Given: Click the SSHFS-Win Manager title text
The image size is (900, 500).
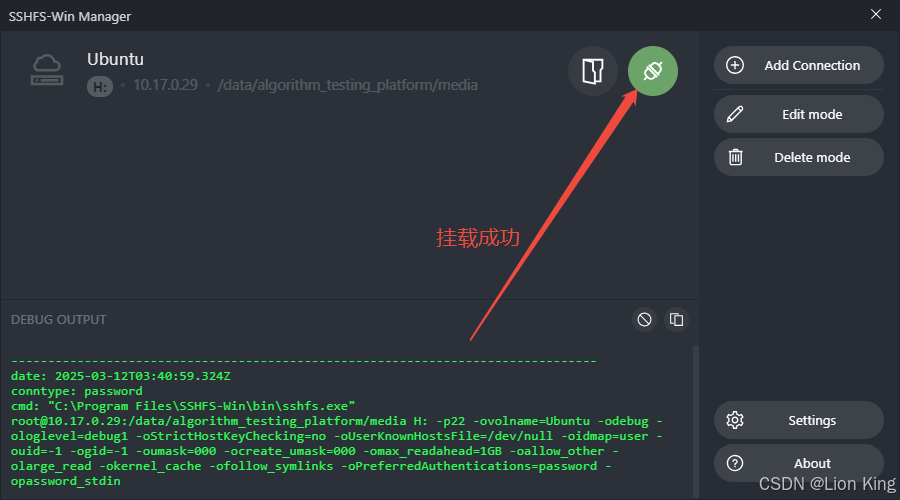Looking at the screenshot, I should pyautogui.click(x=69, y=17).
